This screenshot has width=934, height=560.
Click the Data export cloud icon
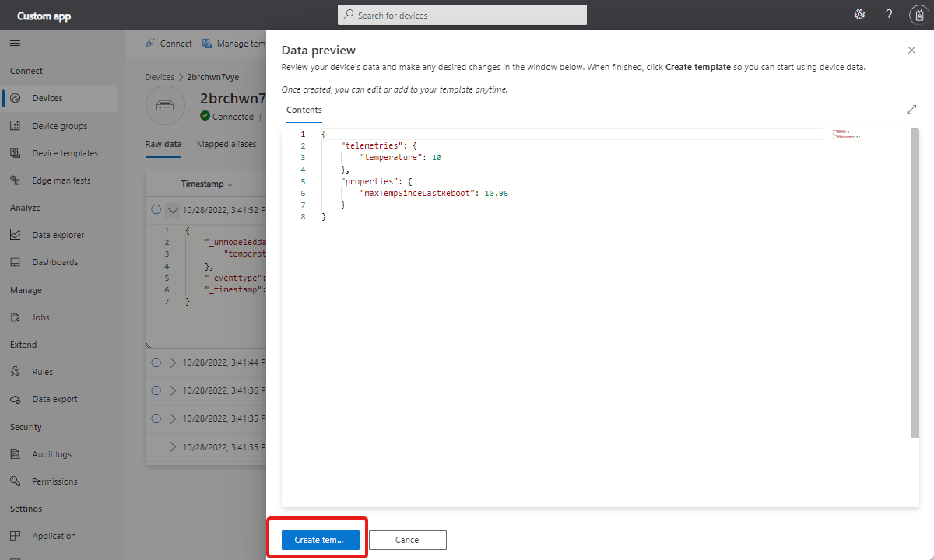tap(16, 399)
